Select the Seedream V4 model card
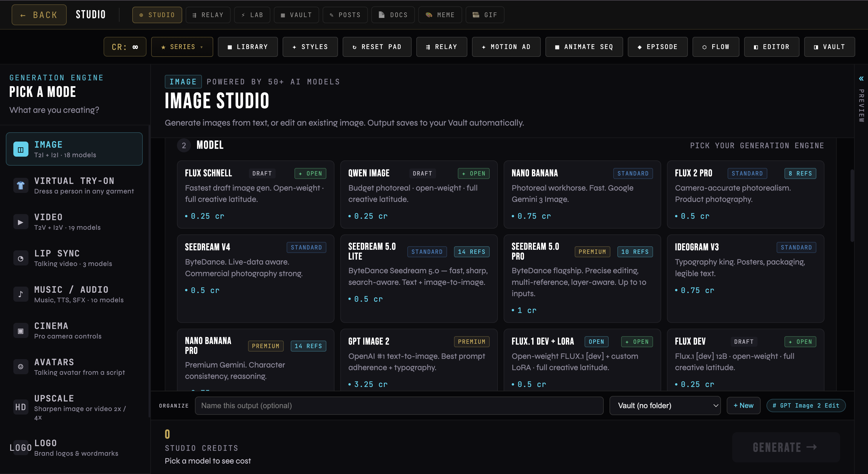Screen dimensions: 868x474 tap(255, 278)
